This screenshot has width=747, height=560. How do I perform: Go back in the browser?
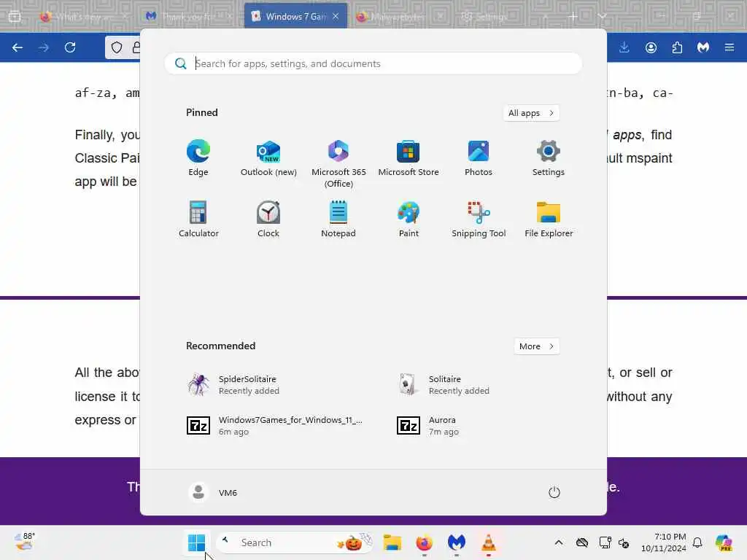(x=18, y=47)
